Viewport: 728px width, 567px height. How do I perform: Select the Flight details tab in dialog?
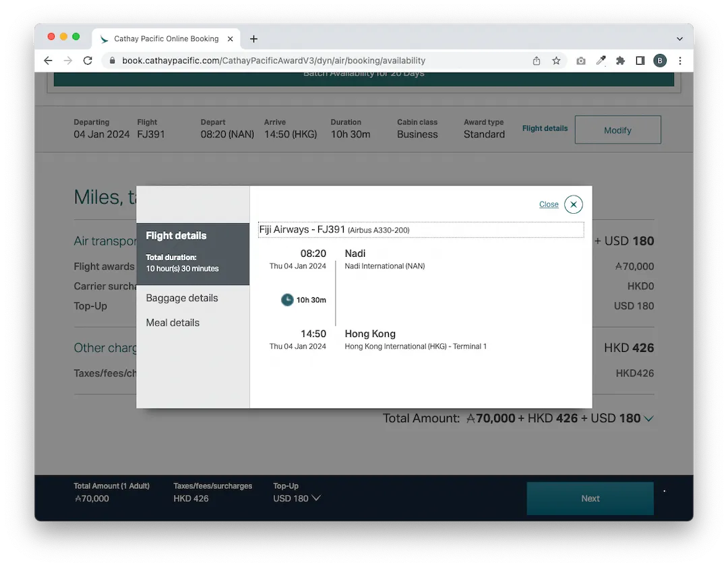193,253
